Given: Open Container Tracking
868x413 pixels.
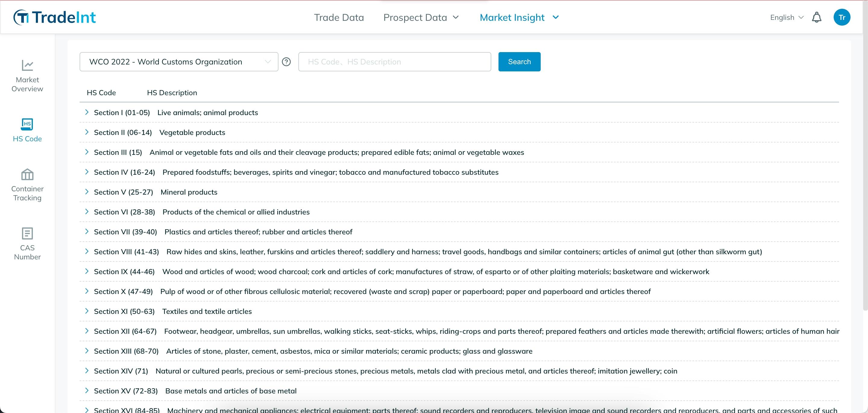Looking at the screenshot, I should pos(27,185).
